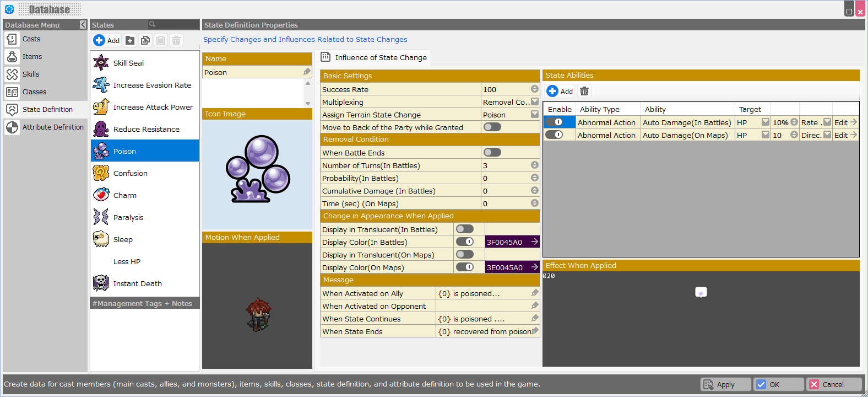Viewport: 868px width, 397px height.
Task: Select the Influence of State Change tab
Action: pos(375,58)
